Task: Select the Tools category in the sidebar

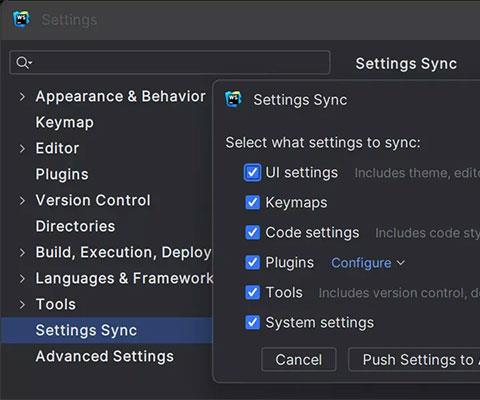Action: tap(56, 305)
